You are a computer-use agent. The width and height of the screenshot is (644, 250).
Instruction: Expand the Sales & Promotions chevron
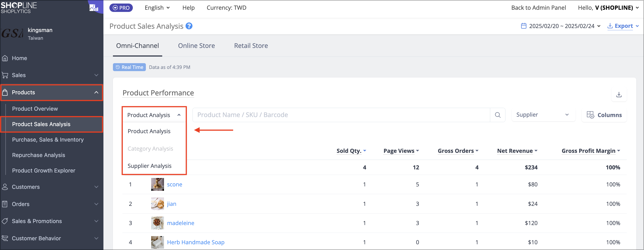point(96,221)
